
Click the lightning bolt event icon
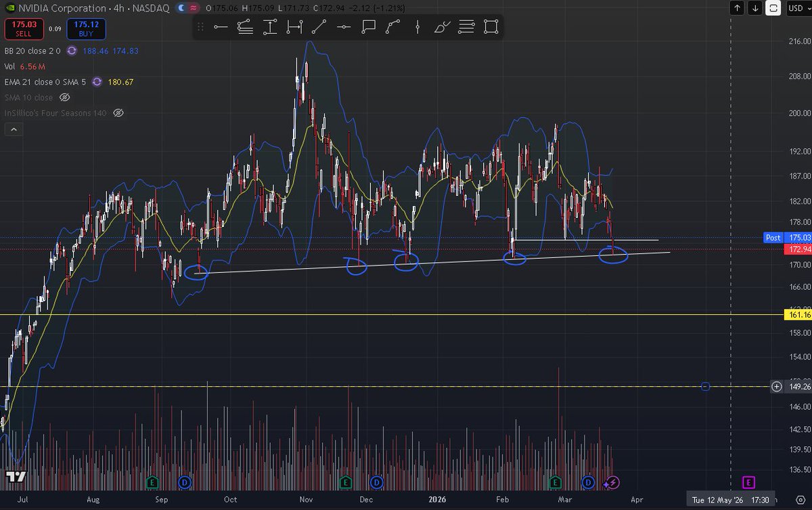click(612, 482)
